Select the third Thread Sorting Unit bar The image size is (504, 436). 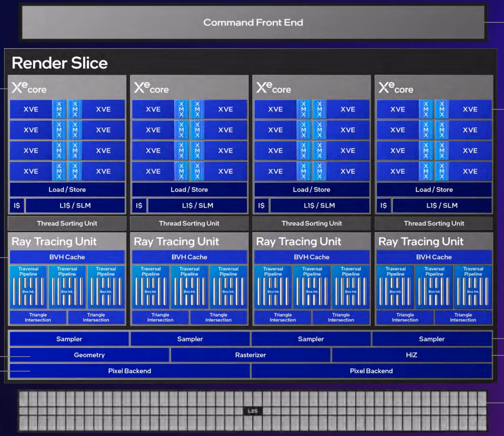[x=312, y=223]
